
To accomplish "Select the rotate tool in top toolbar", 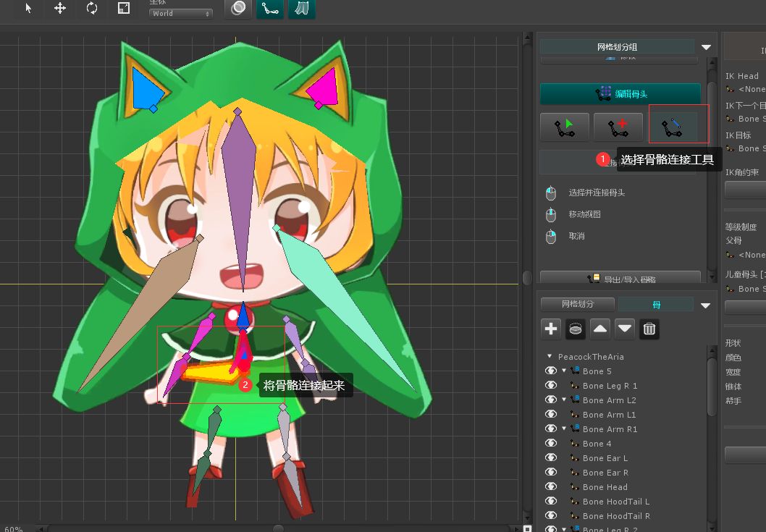I will coord(92,8).
